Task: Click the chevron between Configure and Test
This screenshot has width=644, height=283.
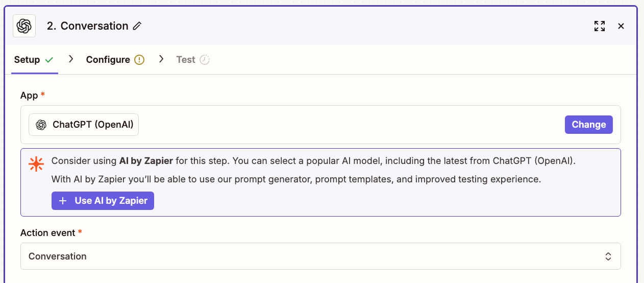Action: click(161, 59)
